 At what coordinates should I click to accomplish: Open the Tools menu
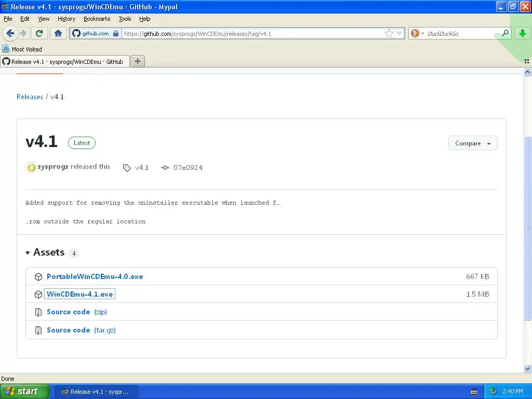coord(125,19)
